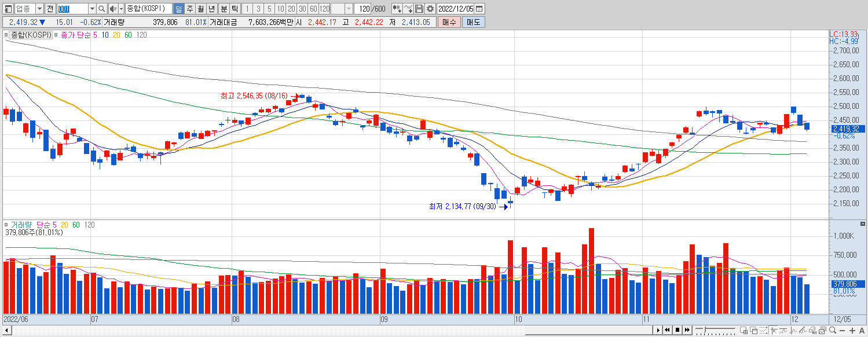Click the horizontal scrollbar left arrow
Viewport: 868px width, 337px height.
[x=6, y=330]
